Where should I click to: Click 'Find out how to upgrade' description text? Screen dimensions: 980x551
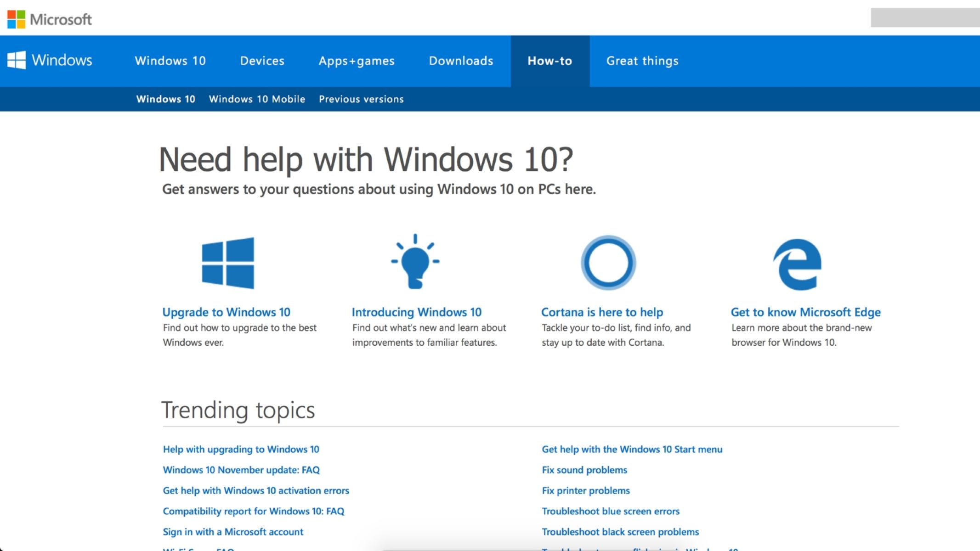point(240,335)
